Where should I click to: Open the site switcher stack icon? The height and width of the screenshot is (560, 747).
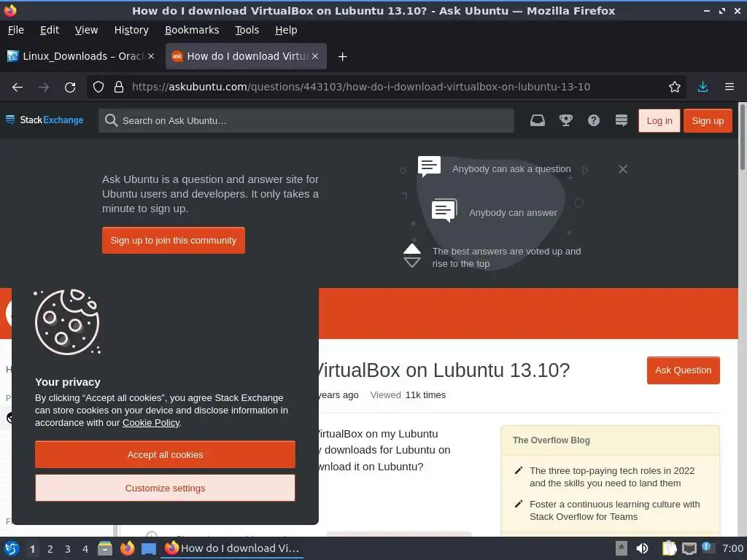(622, 120)
